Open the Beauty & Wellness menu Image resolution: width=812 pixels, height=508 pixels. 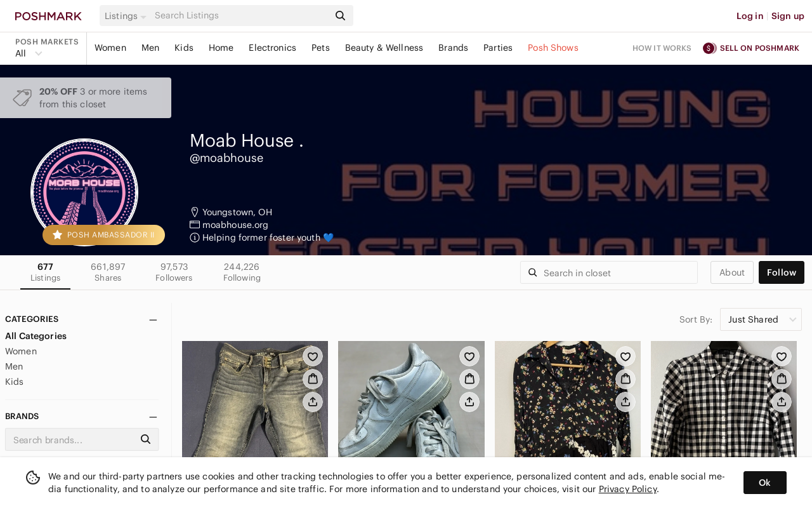pyautogui.click(x=384, y=48)
